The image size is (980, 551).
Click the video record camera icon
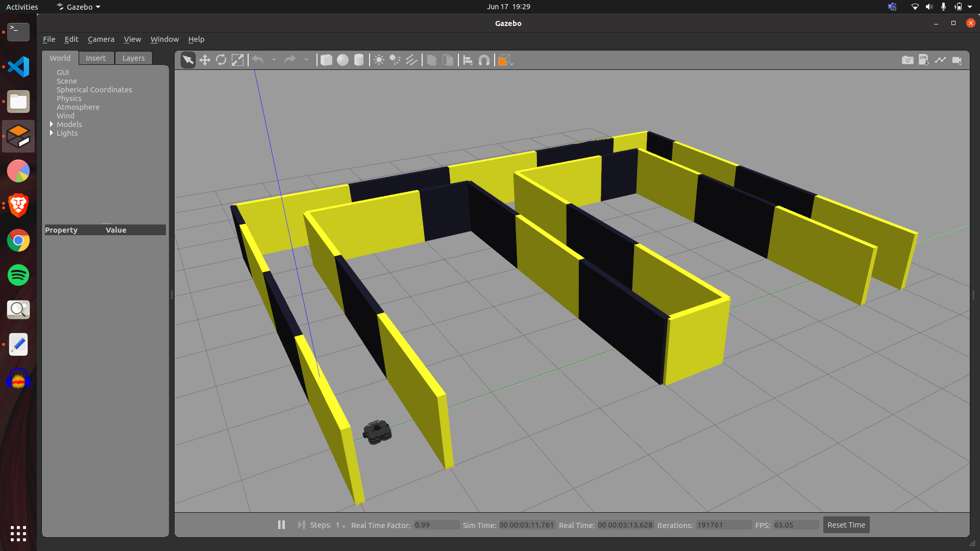point(957,60)
